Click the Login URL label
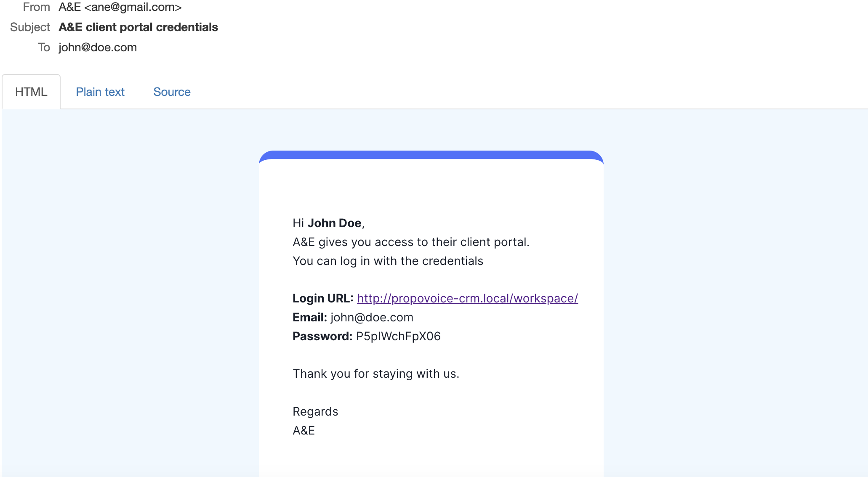The width and height of the screenshot is (868, 477). pyautogui.click(x=323, y=298)
